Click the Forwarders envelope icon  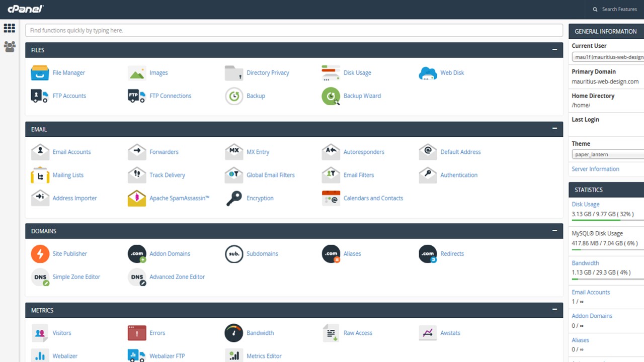tap(137, 152)
